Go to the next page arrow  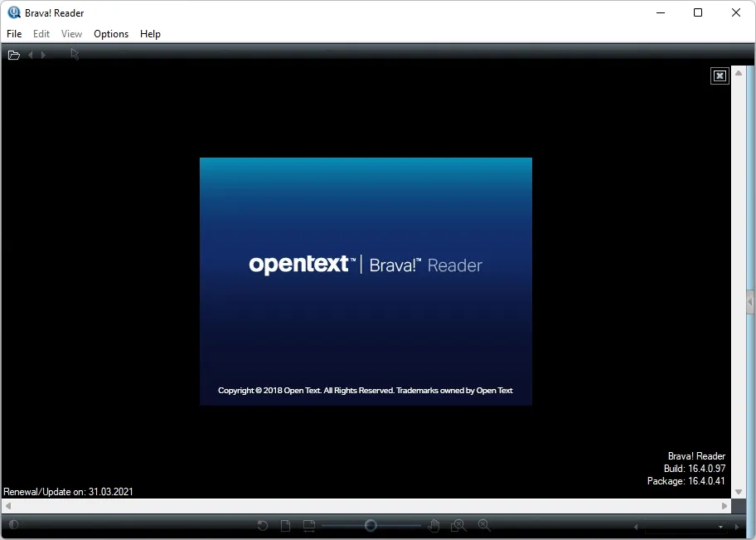(x=736, y=527)
